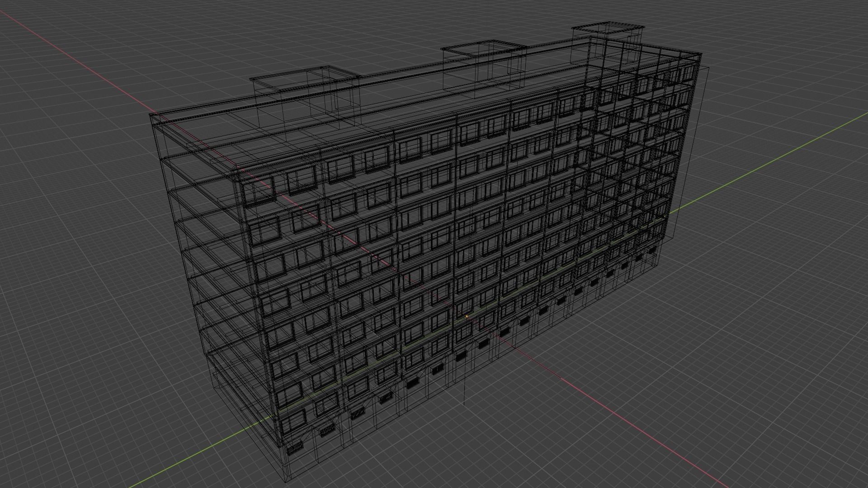The image size is (868, 488).
Task: Select the building's orange origin point
Action: point(467,317)
